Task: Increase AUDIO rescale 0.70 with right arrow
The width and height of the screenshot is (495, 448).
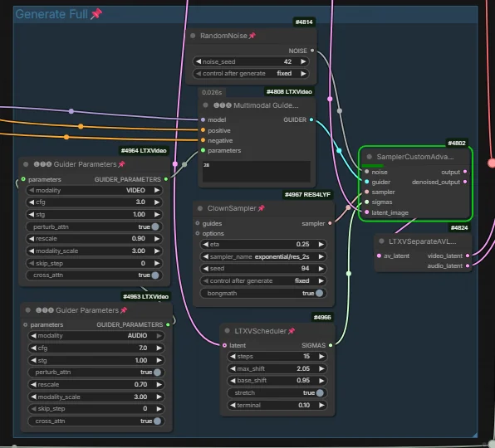Action: click(159, 385)
